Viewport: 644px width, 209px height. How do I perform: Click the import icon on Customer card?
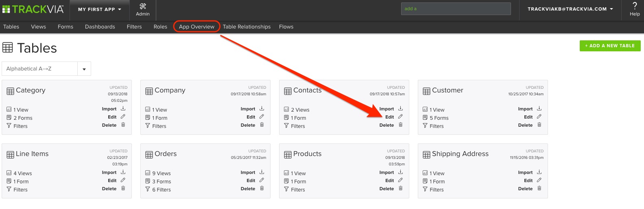coord(539,108)
